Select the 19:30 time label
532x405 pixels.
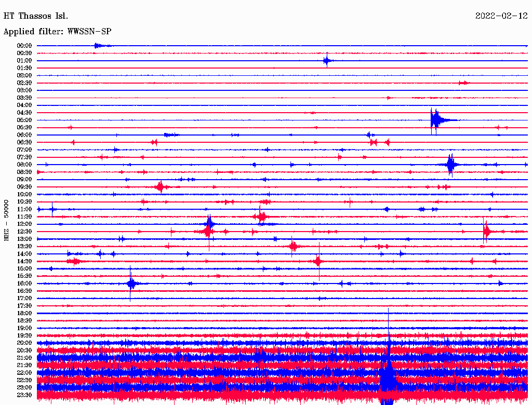pos(24,336)
